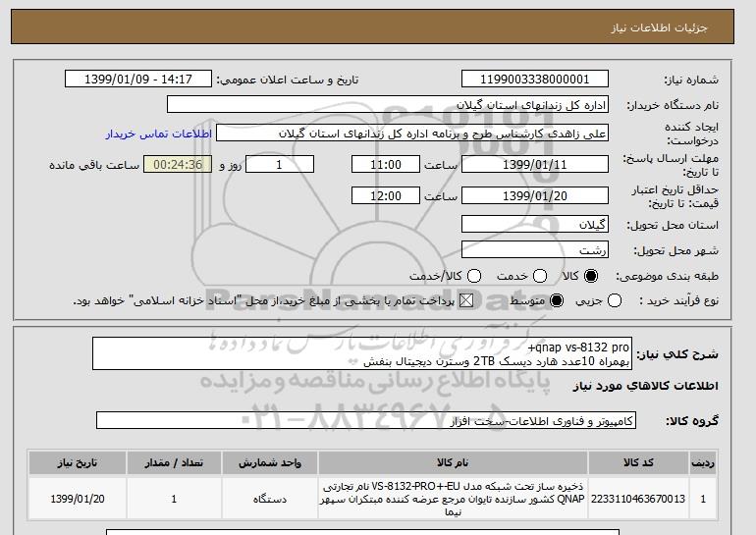Click the public announcement date field 1399/01/09 - 14:17
Image resolution: width=756 pixels, height=535 pixels.
click(x=138, y=80)
